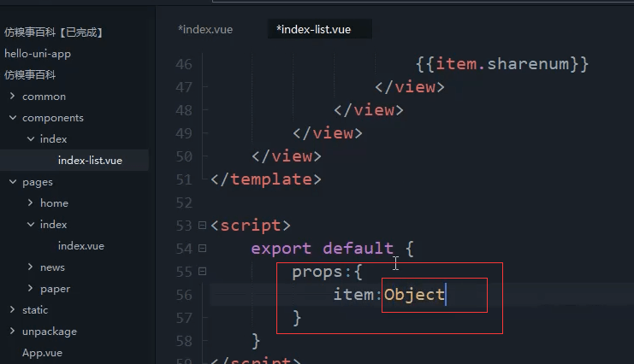Image resolution: width=634 pixels, height=364 pixels.
Task: Expand the static folder chevron
Action: pyautogui.click(x=12, y=309)
